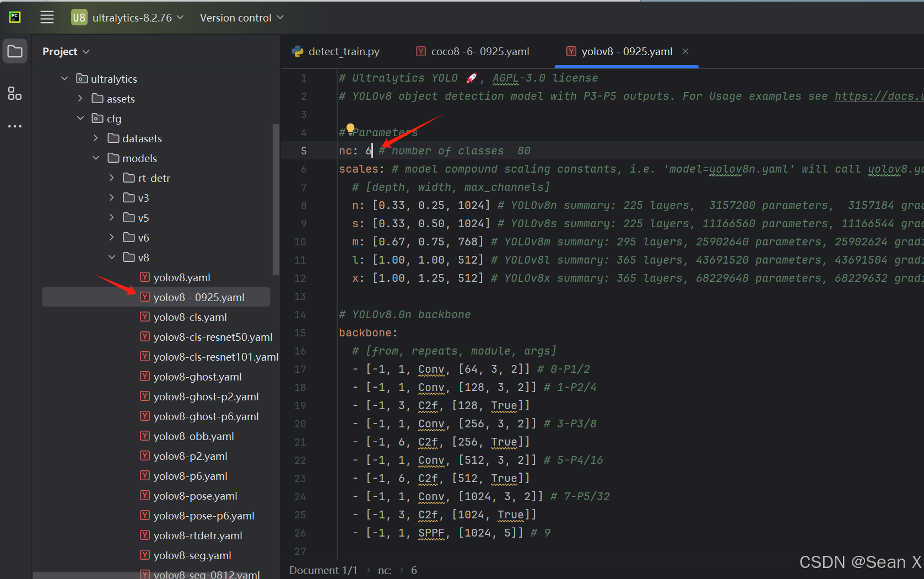The width and height of the screenshot is (924, 579).
Task: Click the folder icon of rt-detr
Action: coord(129,178)
